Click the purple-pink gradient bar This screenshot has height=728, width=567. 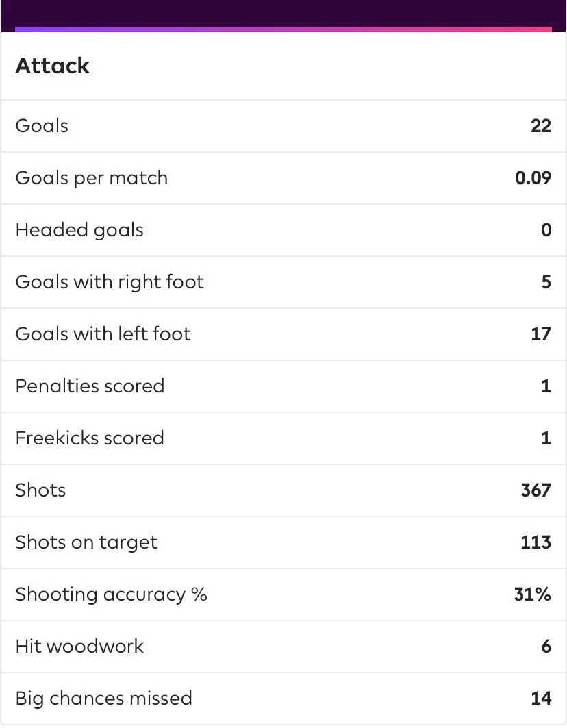(x=283, y=29)
